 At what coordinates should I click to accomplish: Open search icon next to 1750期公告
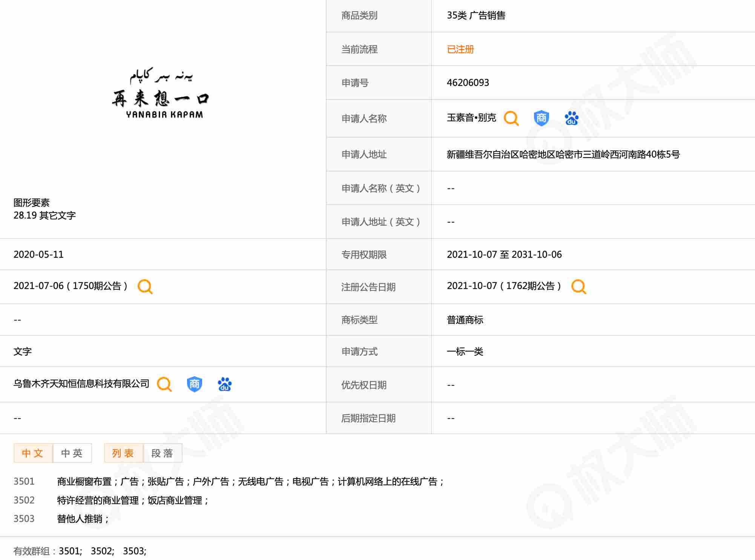pos(145,286)
